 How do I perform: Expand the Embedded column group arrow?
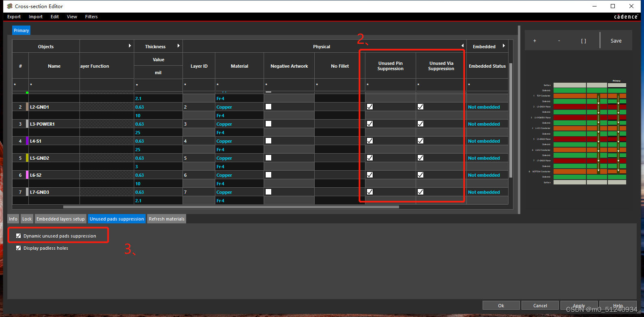coord(504,46)
